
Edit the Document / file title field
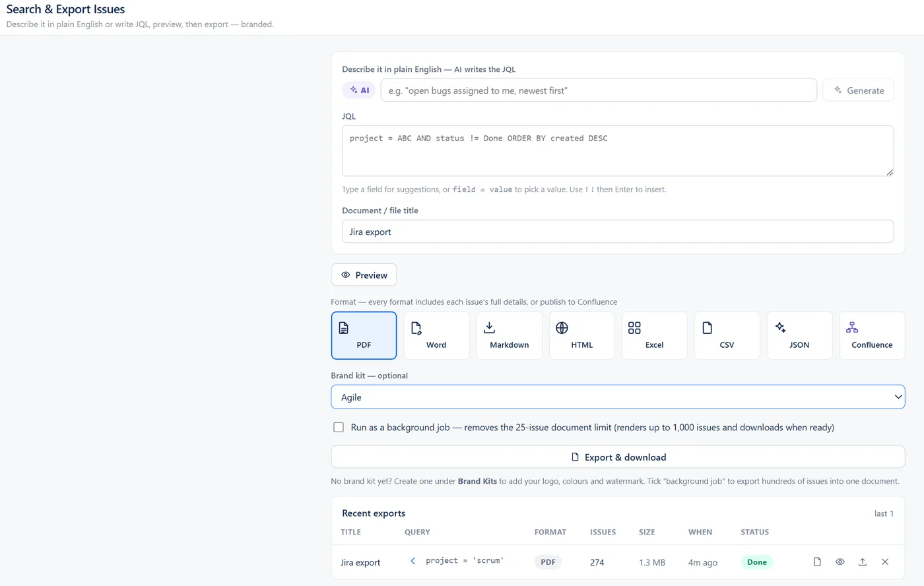[618, 232]
